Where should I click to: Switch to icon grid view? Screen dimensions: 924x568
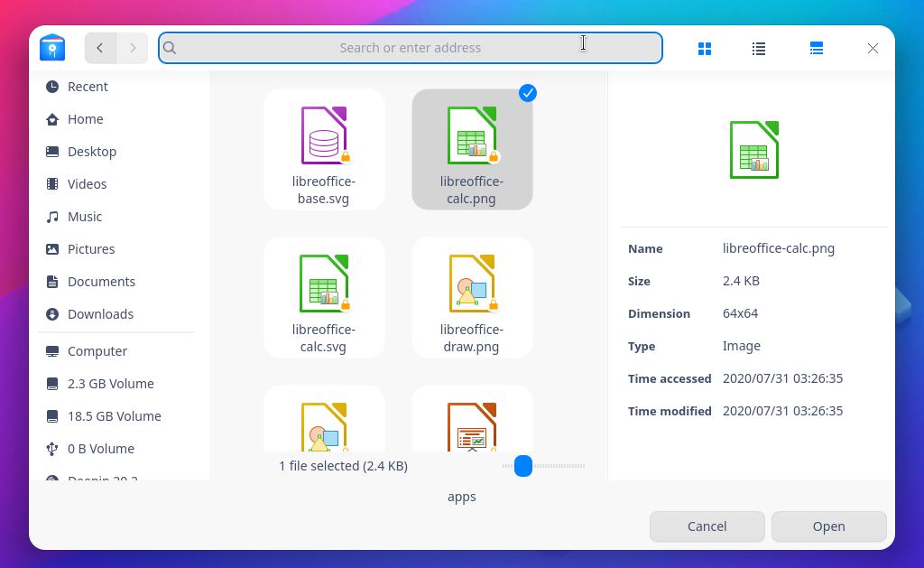[705, 49]
